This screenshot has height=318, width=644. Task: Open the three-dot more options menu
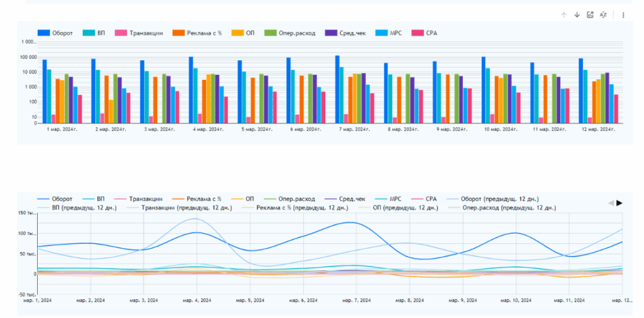pos(623,14)
